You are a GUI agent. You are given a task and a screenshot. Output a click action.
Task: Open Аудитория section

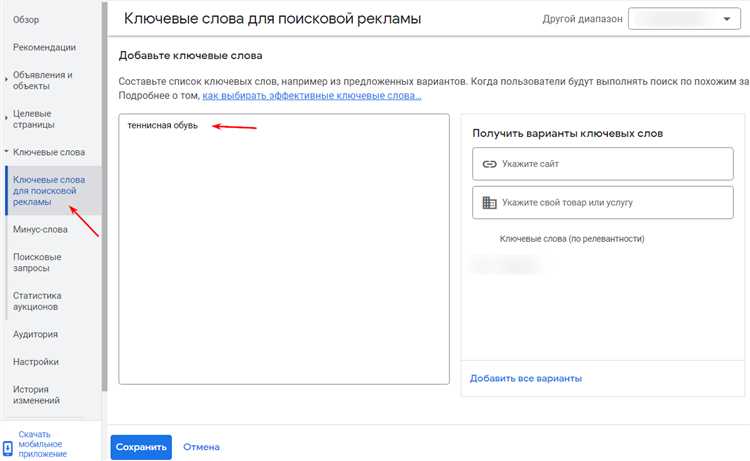[x=35, y=334]
